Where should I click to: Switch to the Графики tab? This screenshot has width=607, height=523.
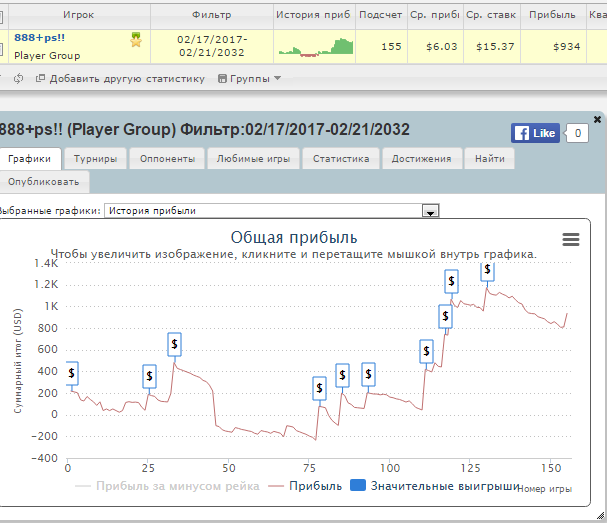click(x=30, y=159)
